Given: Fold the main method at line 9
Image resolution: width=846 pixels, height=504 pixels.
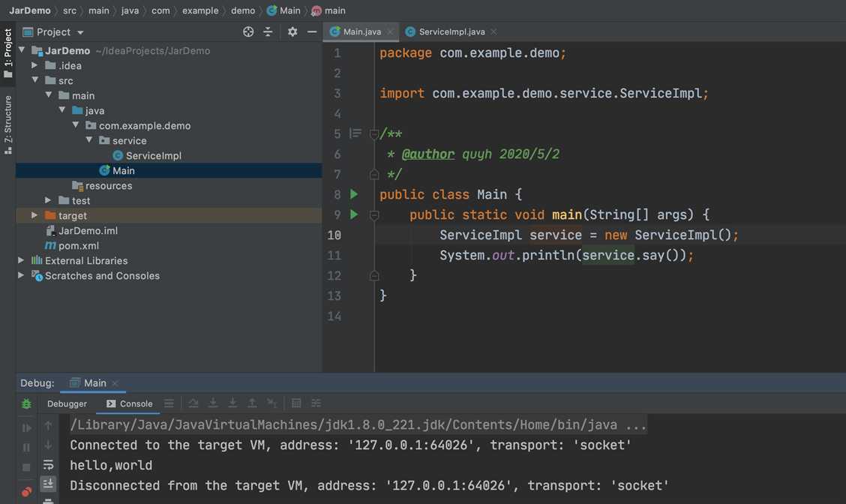Looking at the screenshot, I should [x=374, y=215].
